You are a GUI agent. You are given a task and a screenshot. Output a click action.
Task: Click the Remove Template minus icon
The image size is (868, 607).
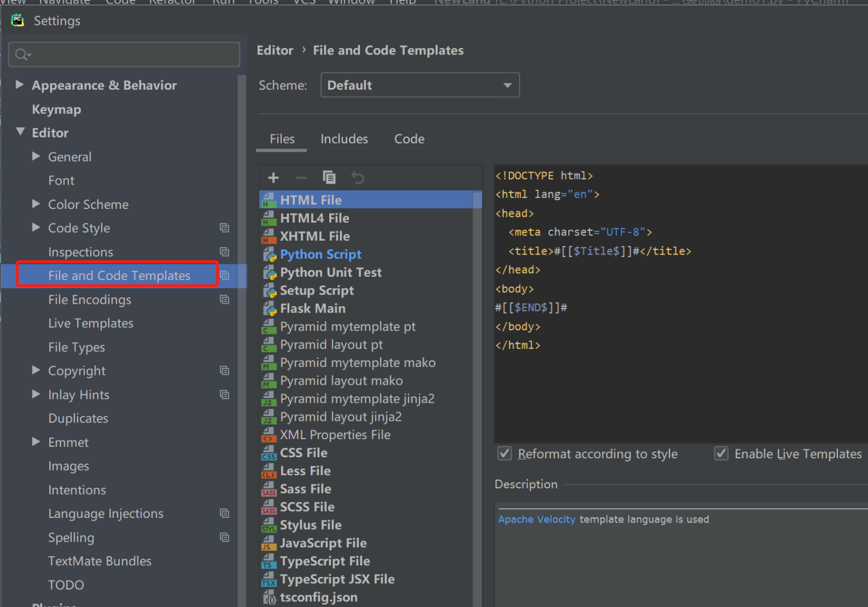click(x=301, y=178)
